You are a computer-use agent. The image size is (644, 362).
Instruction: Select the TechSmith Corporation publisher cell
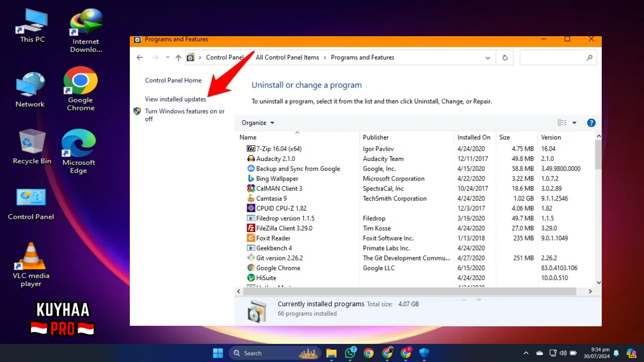coord(394,199)
